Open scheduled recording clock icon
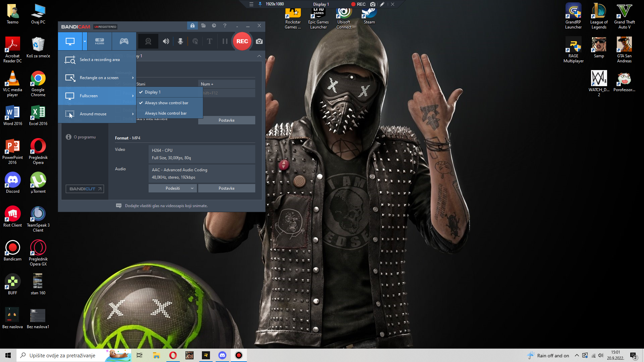 (214, 26)
